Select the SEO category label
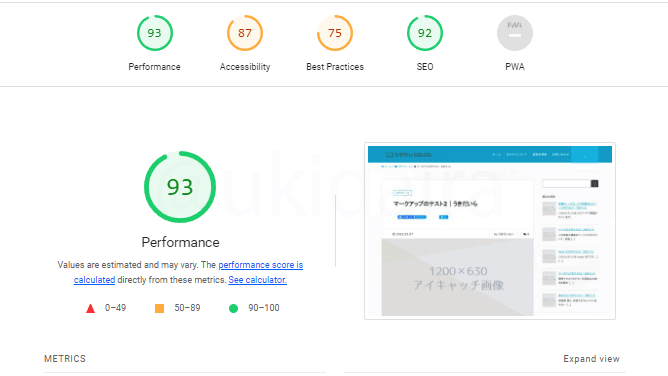Image resolution: width=668 pixels, height=376 pixels. click(x=425, y=67)
